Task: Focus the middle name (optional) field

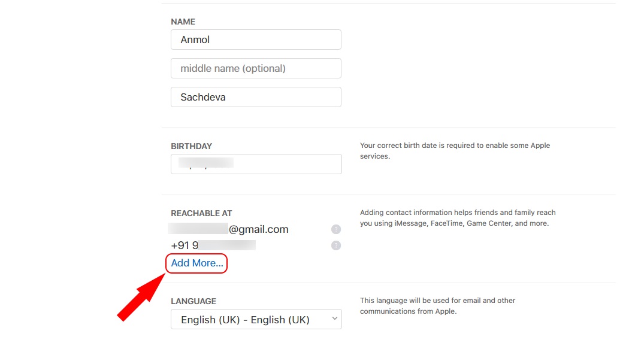Action: (256, 68)
